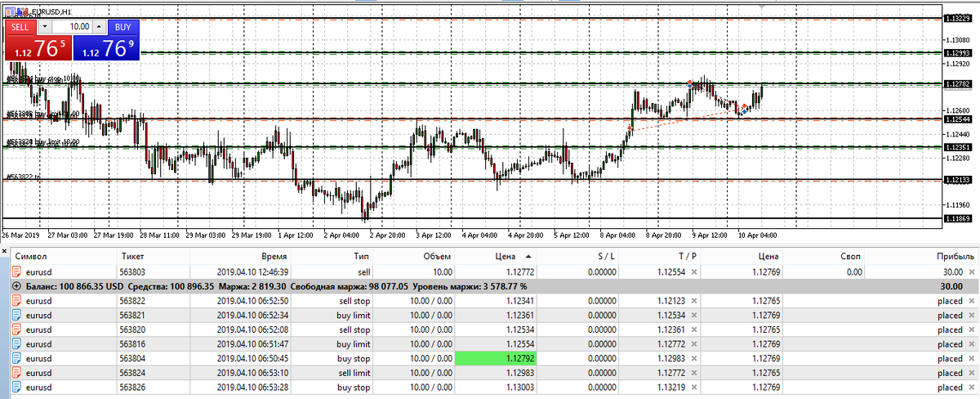The height and width of the screenshot is (399, 980).
Task: Sort by the Своп column header
Action: [x=849, y=257]
